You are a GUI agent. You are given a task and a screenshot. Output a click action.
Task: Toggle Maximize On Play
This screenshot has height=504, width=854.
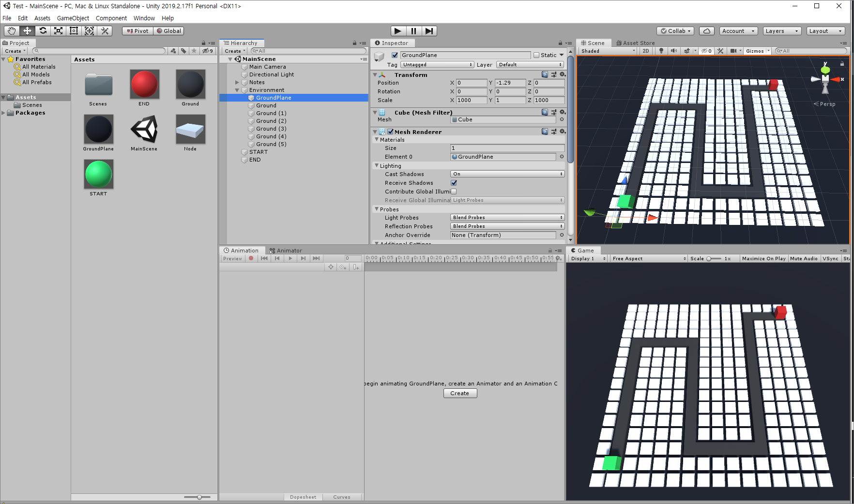point(764,259)
